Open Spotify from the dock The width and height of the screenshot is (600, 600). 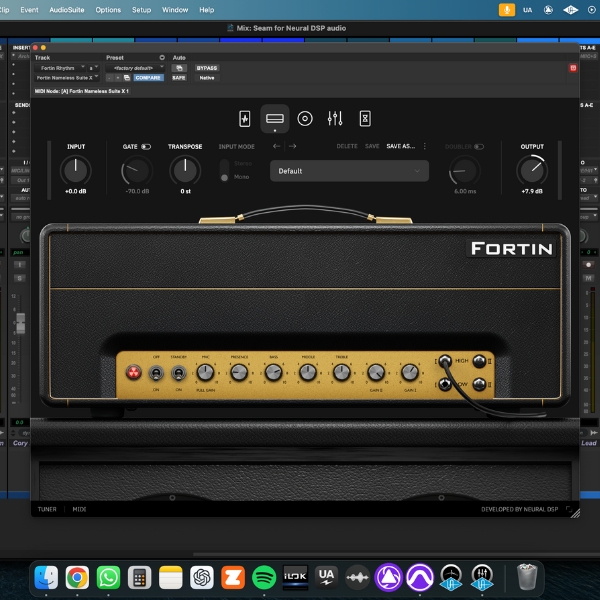[264, 577]
